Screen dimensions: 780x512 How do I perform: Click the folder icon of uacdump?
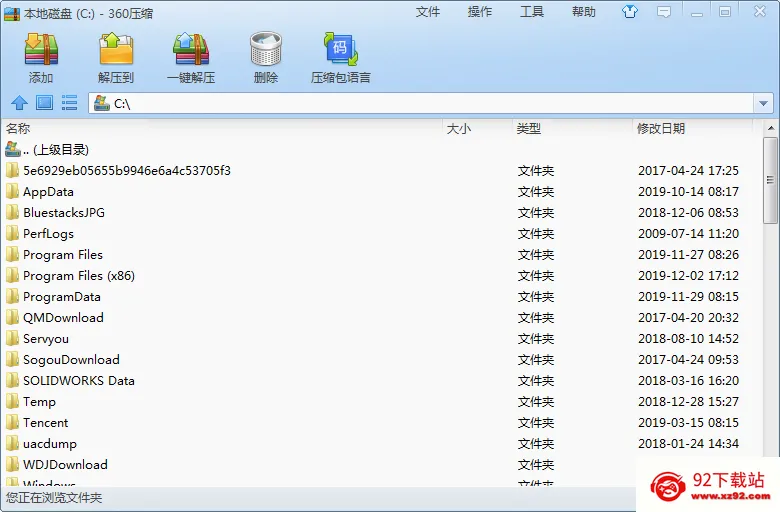click(x=12, y=443)
